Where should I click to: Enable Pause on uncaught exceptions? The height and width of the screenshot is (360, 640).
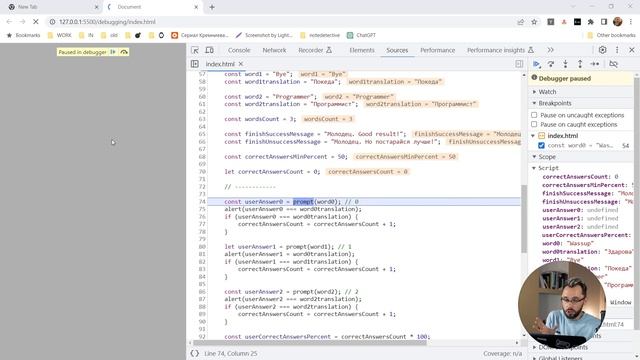click(534, 115)
